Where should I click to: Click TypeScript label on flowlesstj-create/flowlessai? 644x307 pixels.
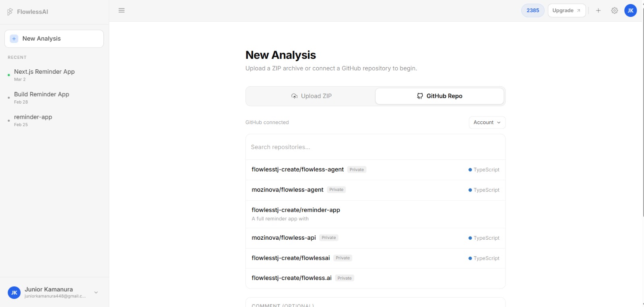click(x=486, y=258)
